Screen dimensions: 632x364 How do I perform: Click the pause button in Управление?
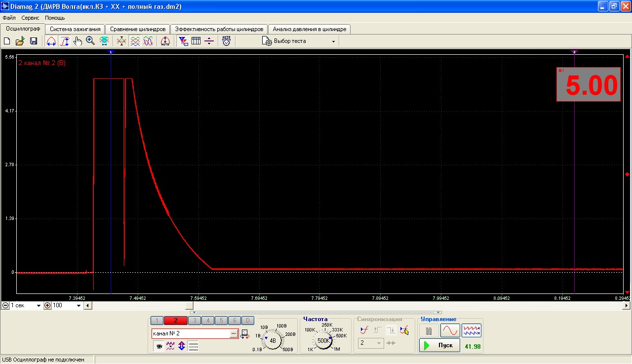[x=429, y=331]
